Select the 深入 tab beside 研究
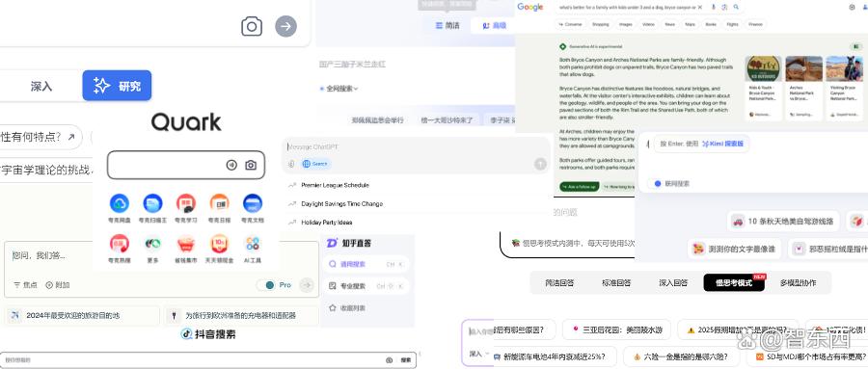The width and height of the screenshot is (868, 369). coord(41,87)
